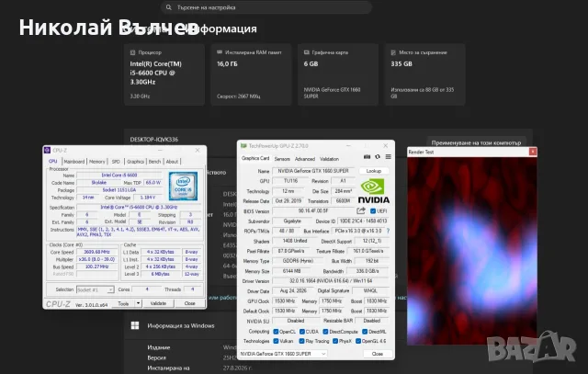This screenshot has width=588, height=374.
Task: Toggle the CUDA checkbox
Action: tap(302, 332)
